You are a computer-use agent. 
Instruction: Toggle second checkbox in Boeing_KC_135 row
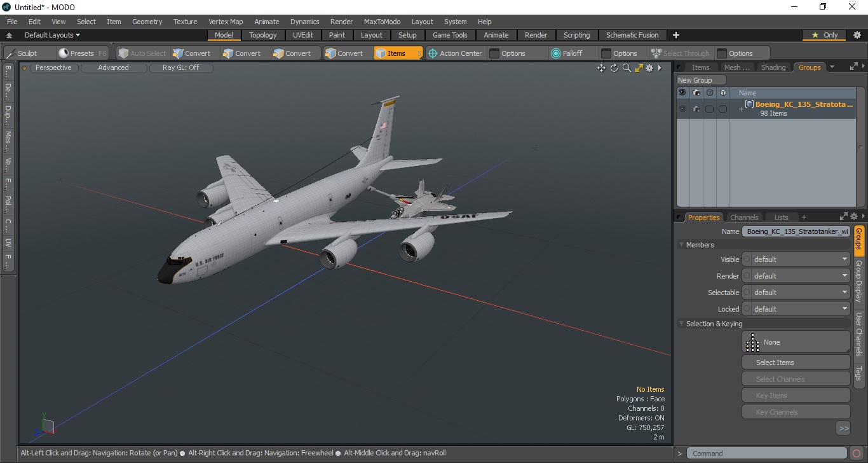(x=722, y=109)
